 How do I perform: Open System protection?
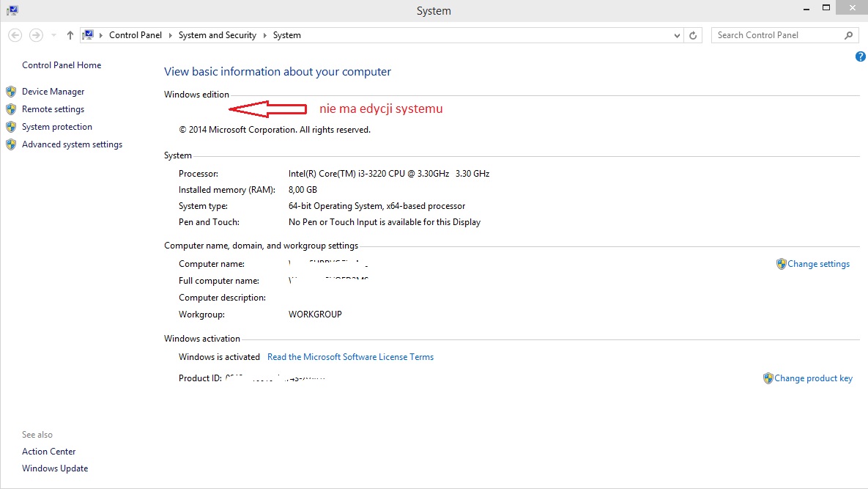click(x=57, y=127)
